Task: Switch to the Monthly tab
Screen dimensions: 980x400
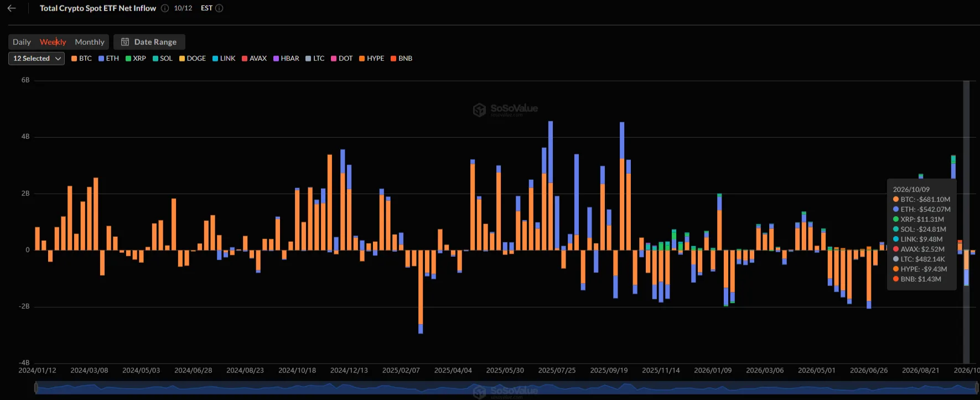Action: click(90, 42)
